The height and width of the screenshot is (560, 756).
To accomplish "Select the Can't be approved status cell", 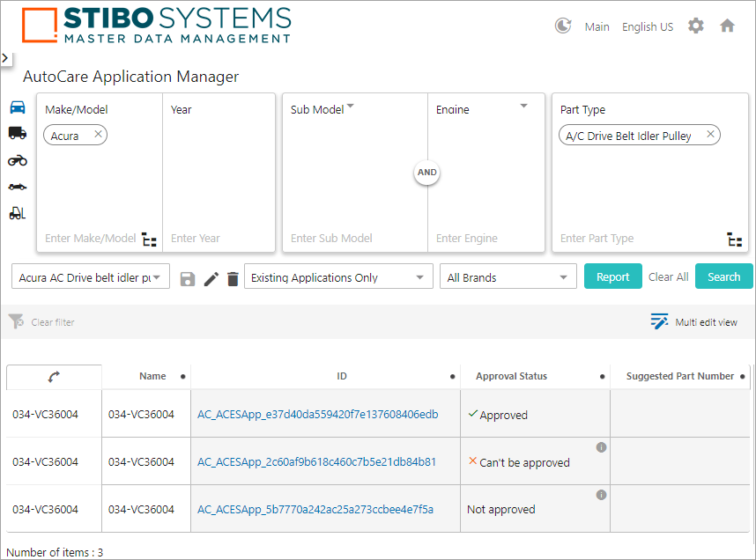I will [535, 461].
